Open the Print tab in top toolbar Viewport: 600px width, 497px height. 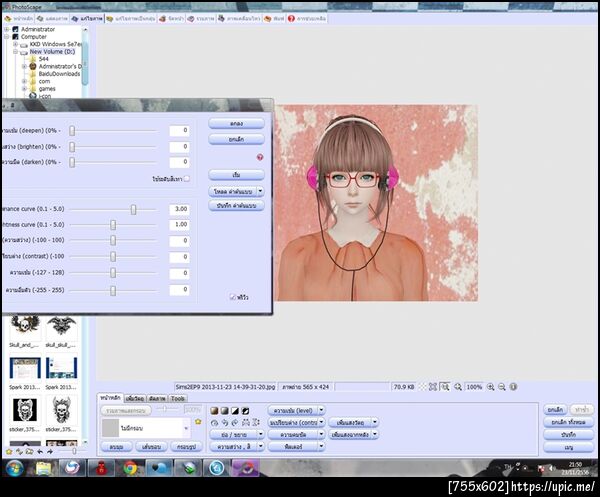tap(274, 18)
